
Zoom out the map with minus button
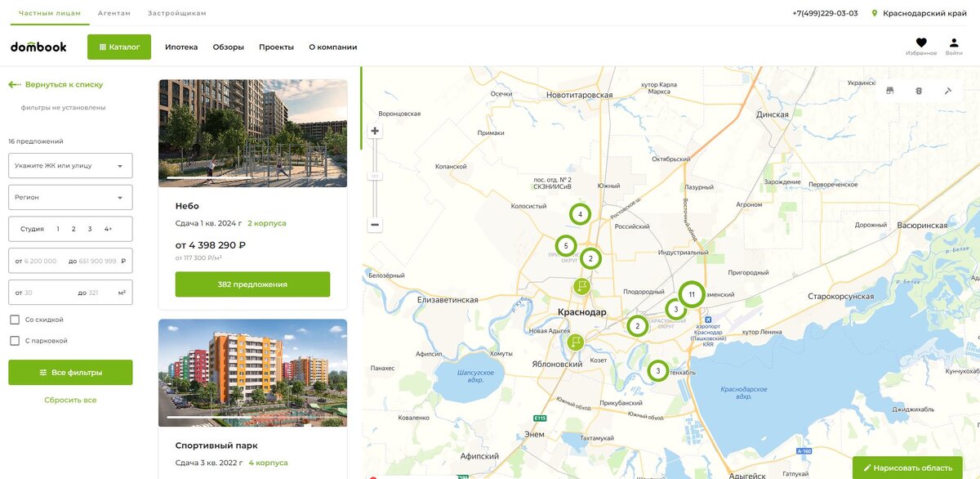[x=375, y=224]
